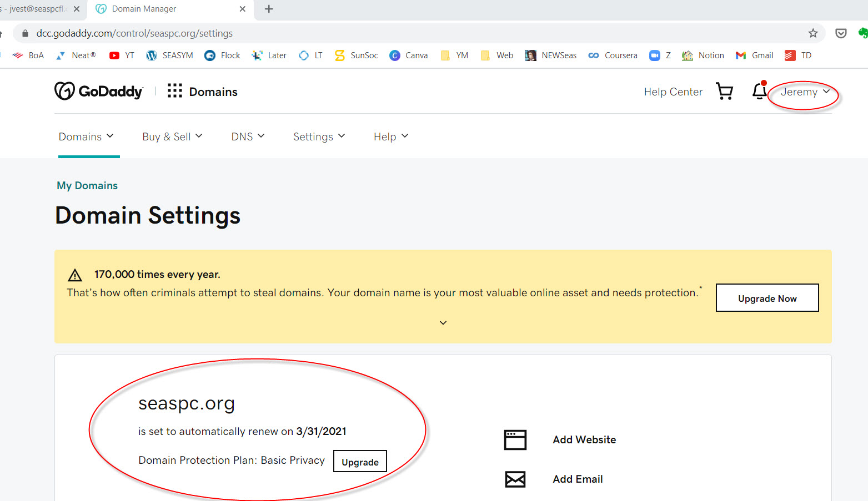The height and width of the screenshot is (501, 868).
Task: Open the shopping cart icon
Action: 724,92
